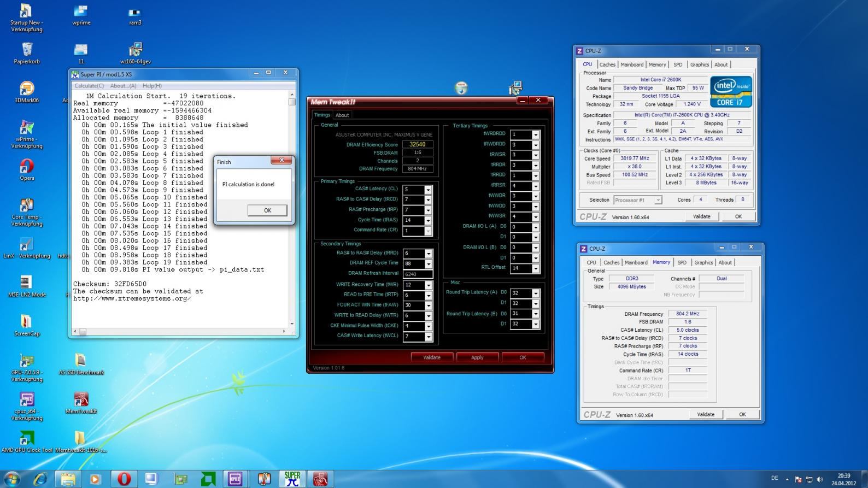
Task: Open RTL Offset dropdown
Action: pos(536,268)
